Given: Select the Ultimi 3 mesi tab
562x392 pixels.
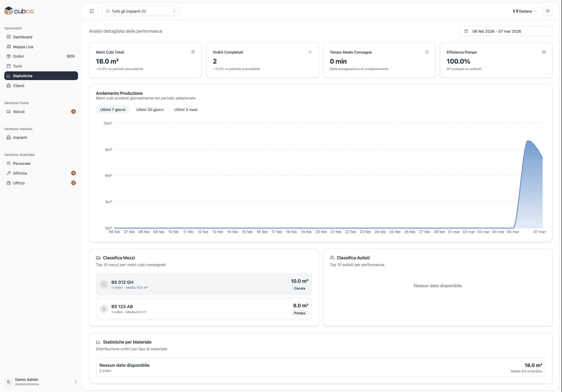Looking at the screenshot, I should pos(186,109).
